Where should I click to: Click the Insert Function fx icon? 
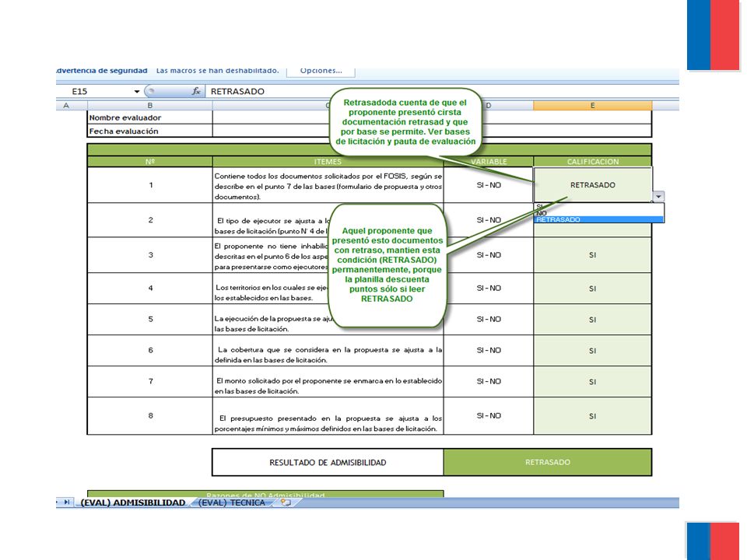point(196,91)
